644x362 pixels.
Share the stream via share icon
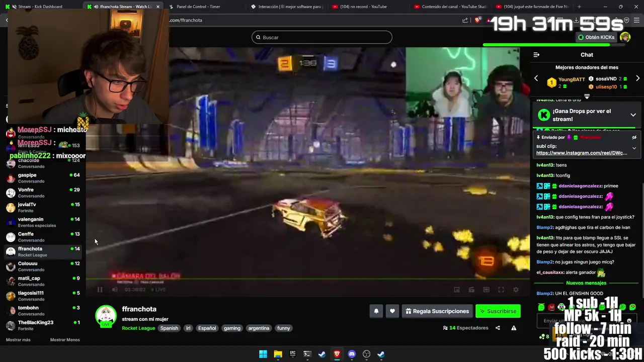click(x=498, y=328)
